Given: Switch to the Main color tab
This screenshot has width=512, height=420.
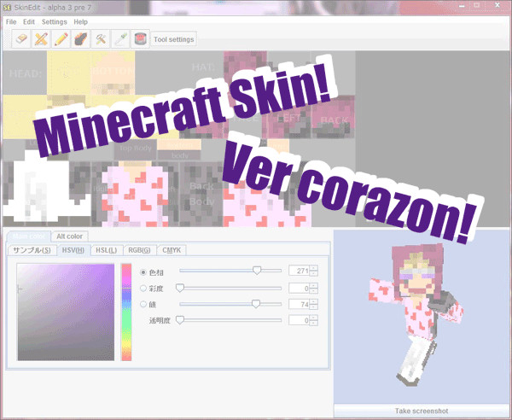Looking at the screenshot, I should [x=29, y=236].
